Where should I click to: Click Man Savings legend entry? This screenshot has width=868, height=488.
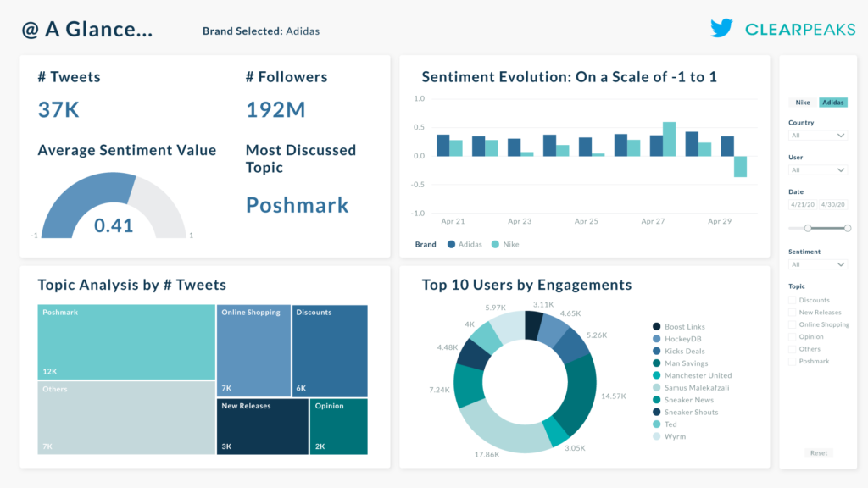coord(681,363)
